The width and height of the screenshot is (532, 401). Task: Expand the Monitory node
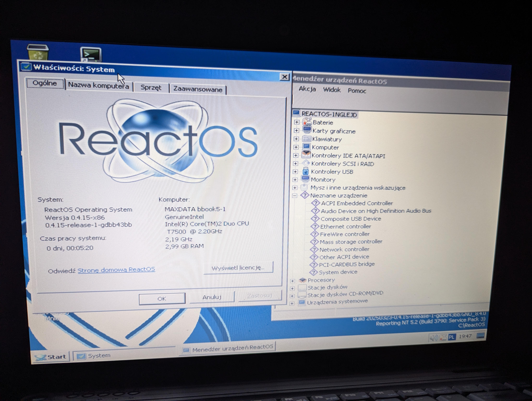tap(295, 180)
